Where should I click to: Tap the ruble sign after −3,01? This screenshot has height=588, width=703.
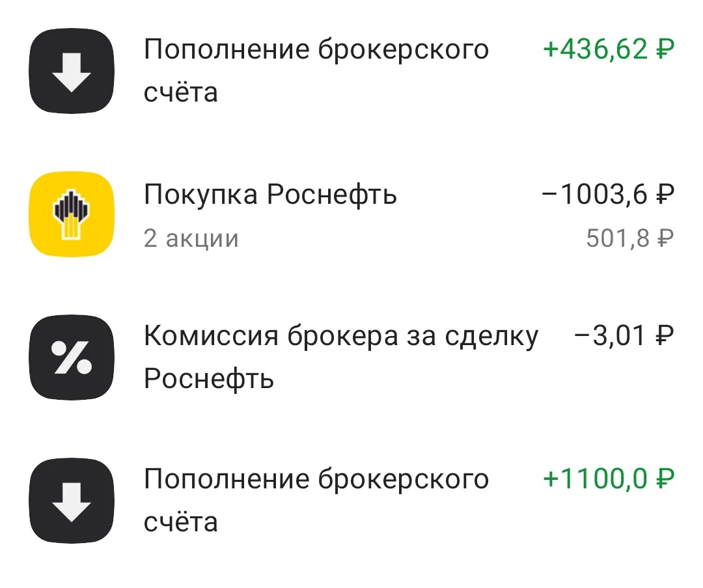coord(665,335)
